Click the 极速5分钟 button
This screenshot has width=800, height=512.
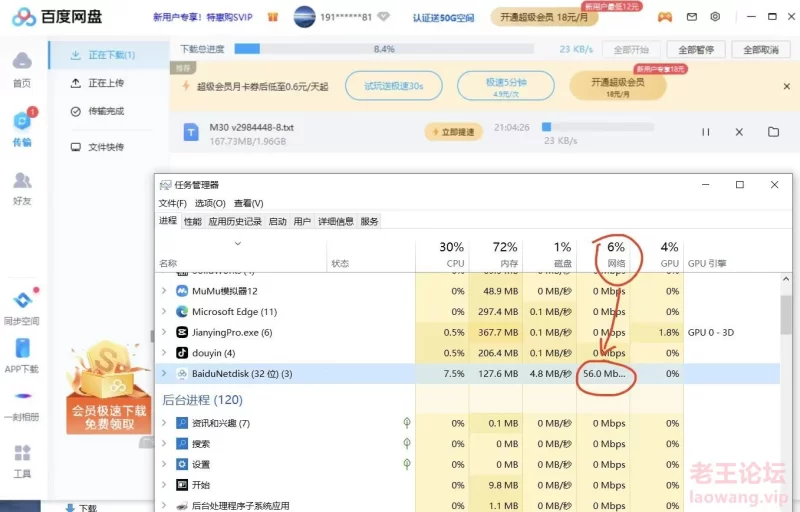506,86
